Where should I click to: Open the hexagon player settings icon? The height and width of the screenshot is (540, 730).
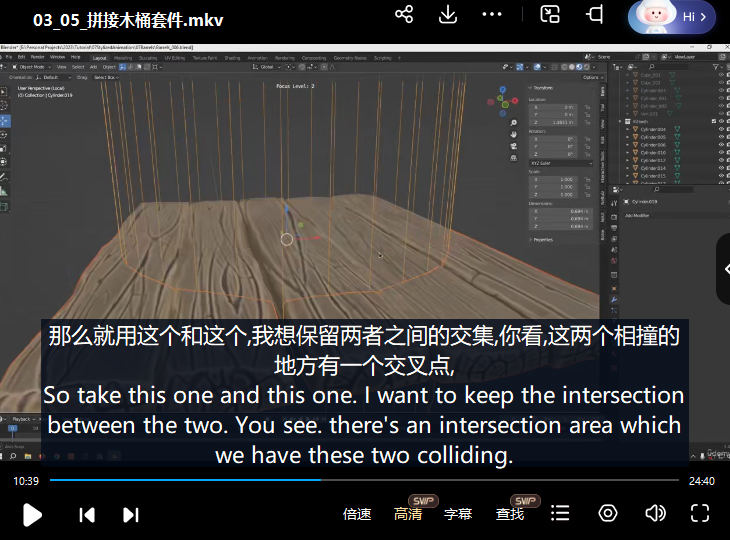point(607,513)
